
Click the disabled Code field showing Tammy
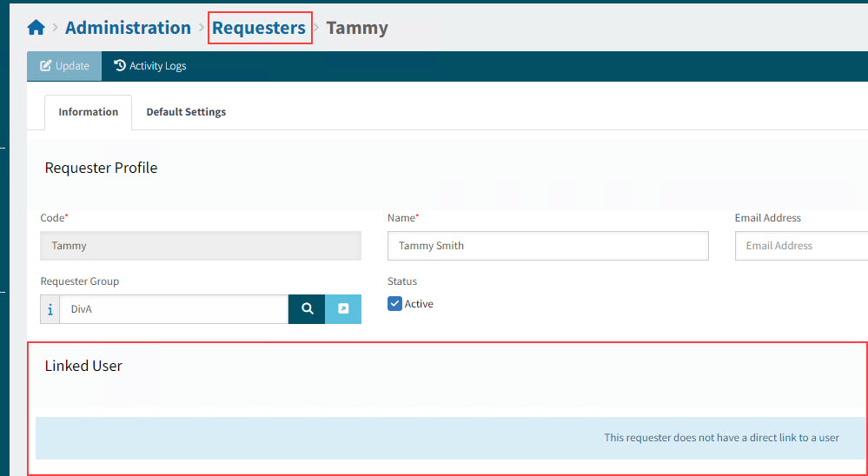(201, 246)
